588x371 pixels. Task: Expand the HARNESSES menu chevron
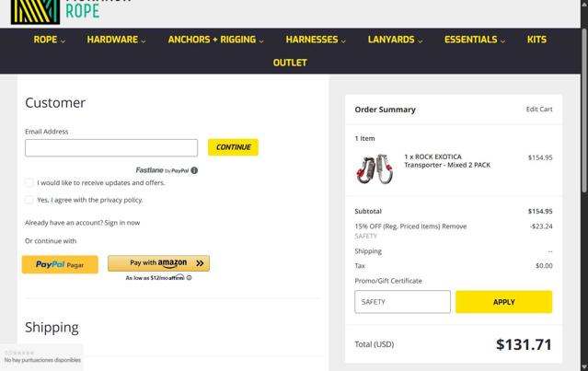(x=343, y=41)
